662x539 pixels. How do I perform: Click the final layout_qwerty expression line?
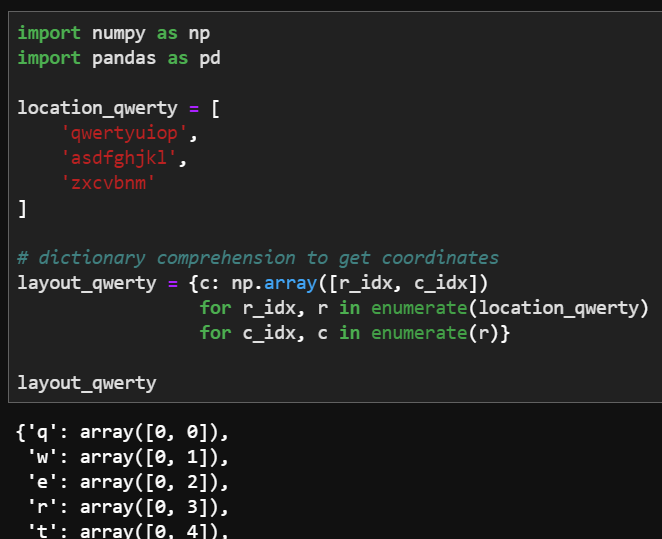tap(86, 383)
